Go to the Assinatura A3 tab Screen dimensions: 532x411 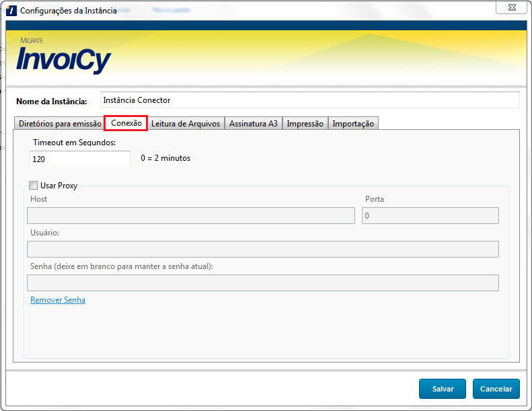coord(254,124)
